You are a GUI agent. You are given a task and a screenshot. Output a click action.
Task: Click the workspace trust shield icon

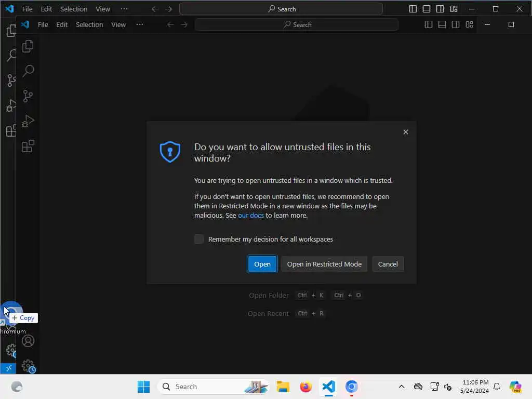[x=170, y=152]
